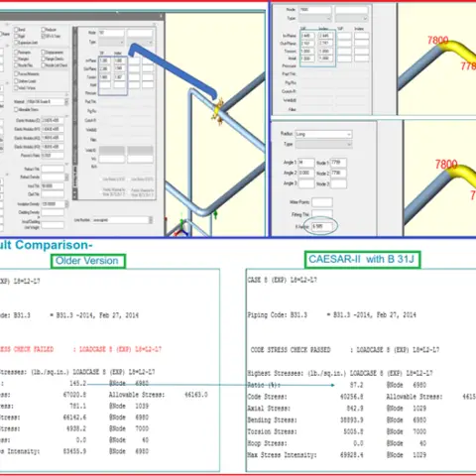This screenshot has width=476, height=476.
Task: Click the In-Plane SIF value under Node 7800
Action: tap(307, 36)
